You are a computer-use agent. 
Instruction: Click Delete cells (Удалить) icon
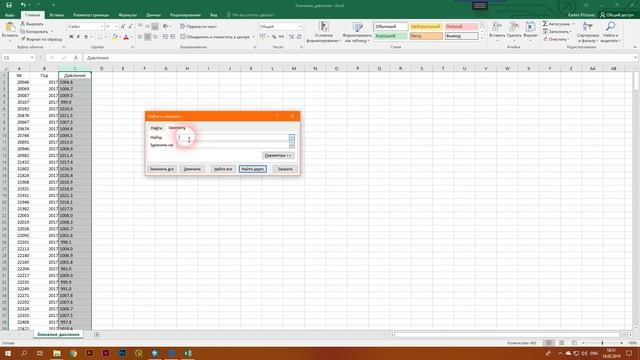tap(514, 27)
